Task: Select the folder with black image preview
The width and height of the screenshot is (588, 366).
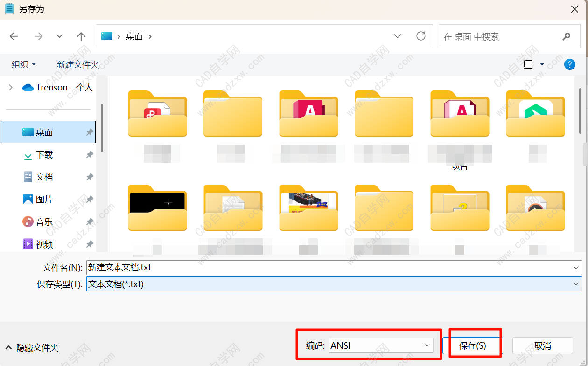Action: pyautogui.click(x=158, y=207)
